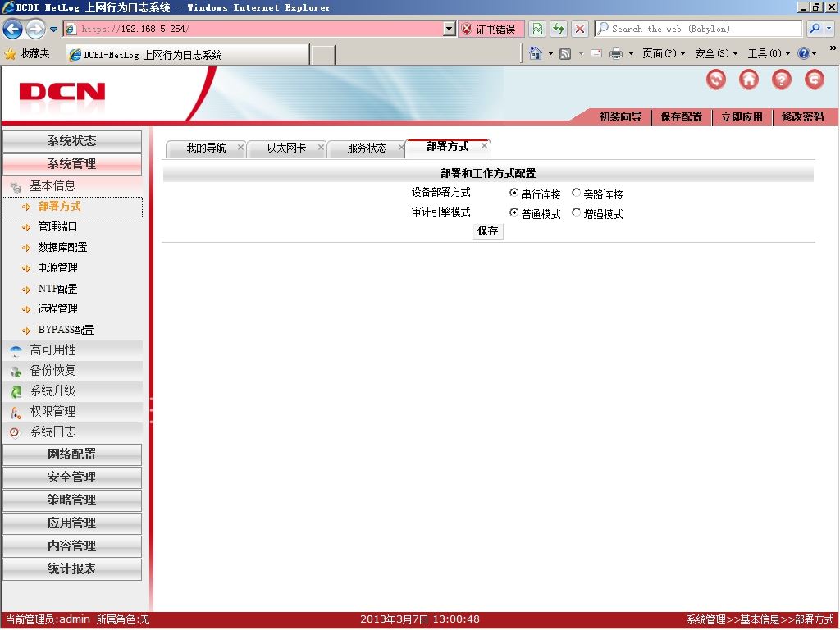Open 管理端口 sidebar item
840x630 pixels.
57,227
